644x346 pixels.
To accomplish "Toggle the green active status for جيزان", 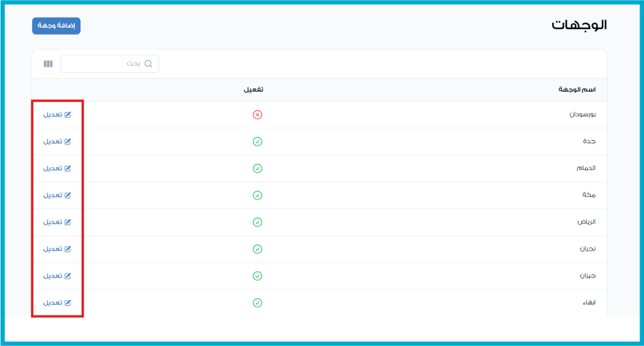I will pyautogui.click(x=257, y=276).
